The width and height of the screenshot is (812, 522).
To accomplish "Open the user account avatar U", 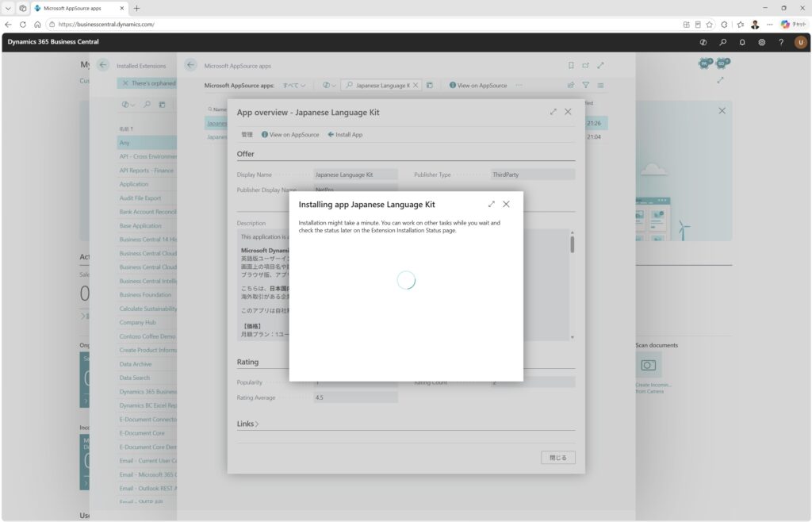I will (x=801, y=43).
